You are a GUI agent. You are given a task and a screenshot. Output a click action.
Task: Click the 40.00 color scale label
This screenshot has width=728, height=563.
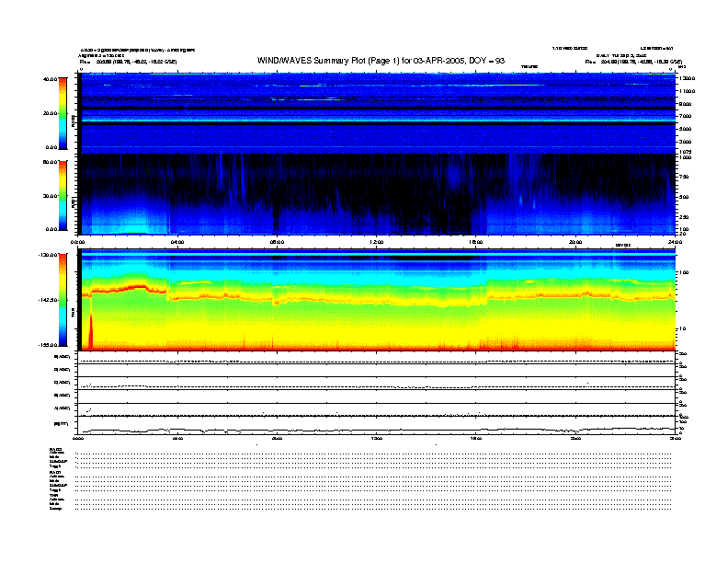(50, 79)
